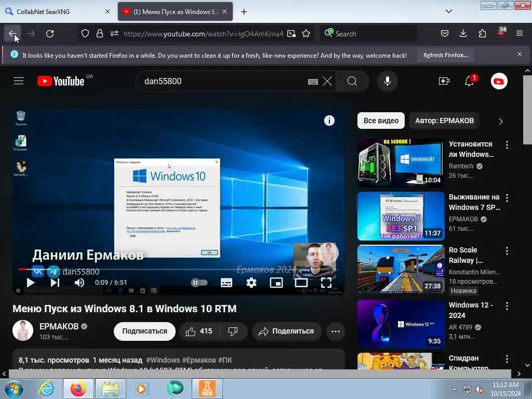Open a new tab with plus
This screenshot has height=399, width=532.
pos(244,12)
